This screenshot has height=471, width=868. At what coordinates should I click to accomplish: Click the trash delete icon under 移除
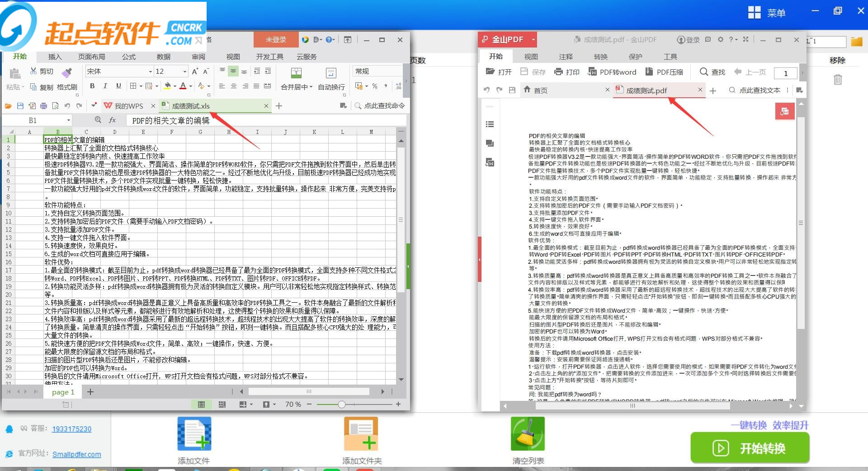(x=838, y=80)
